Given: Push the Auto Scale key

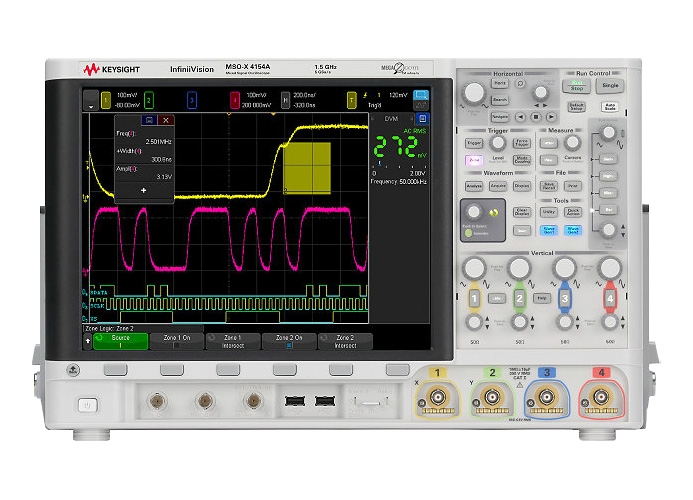Looking at the screenshot, I should coord(610,107).
